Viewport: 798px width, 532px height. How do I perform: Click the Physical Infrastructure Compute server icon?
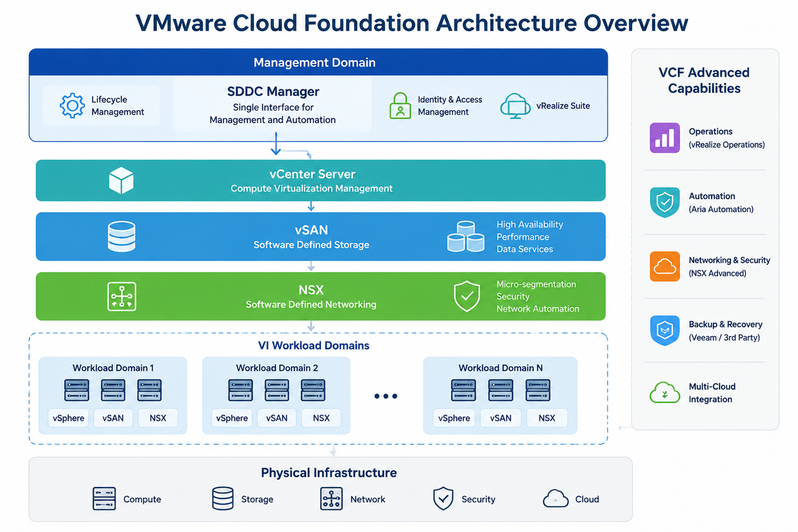click(x=104, y=499)
